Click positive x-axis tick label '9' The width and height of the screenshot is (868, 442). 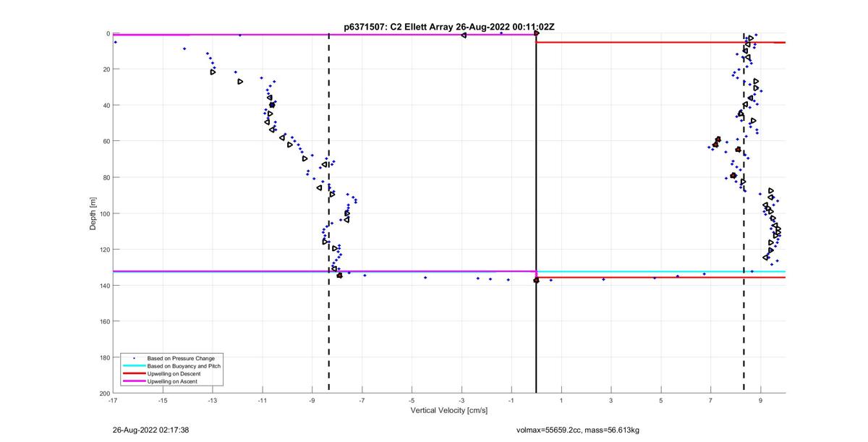[761, 400]
